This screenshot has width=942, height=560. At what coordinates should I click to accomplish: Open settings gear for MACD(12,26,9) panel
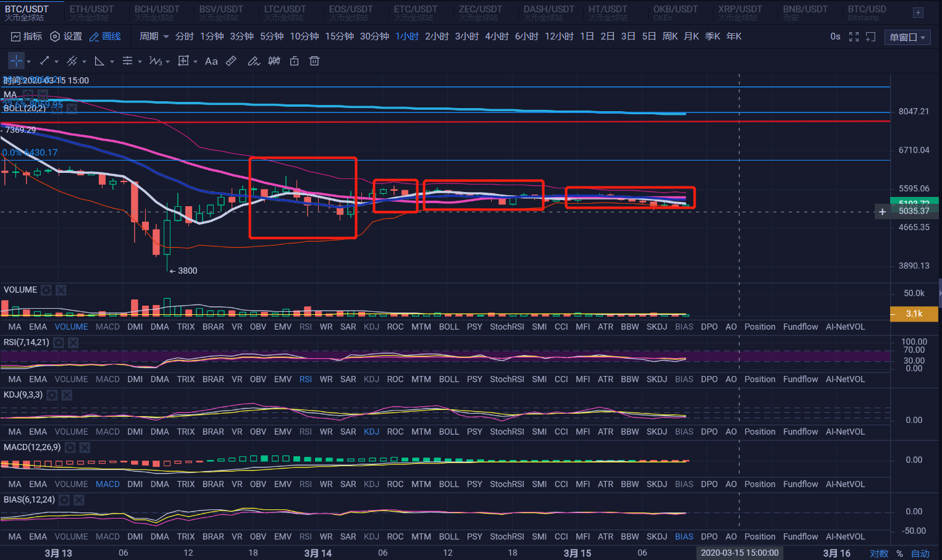70,447
